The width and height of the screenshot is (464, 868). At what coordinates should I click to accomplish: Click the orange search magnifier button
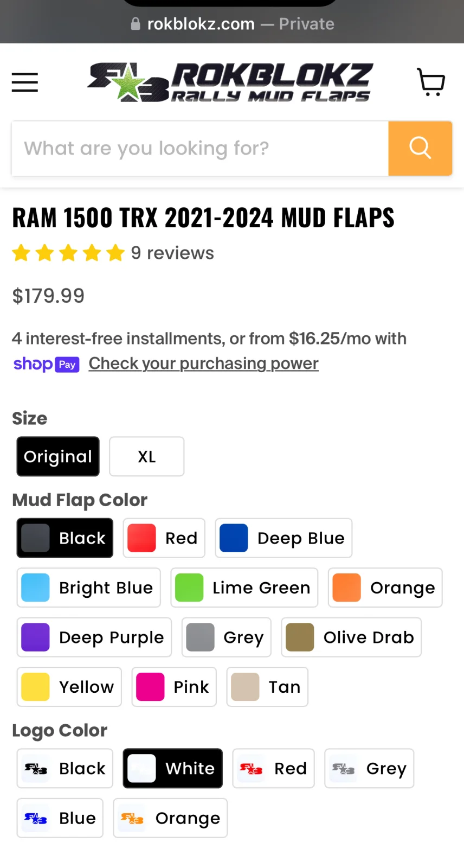coord(420,148)
